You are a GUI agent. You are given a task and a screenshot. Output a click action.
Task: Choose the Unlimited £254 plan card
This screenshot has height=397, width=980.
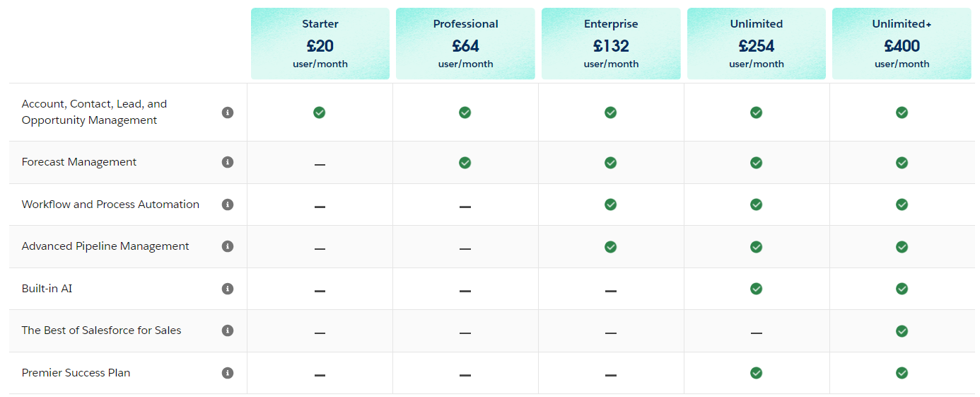757,44
